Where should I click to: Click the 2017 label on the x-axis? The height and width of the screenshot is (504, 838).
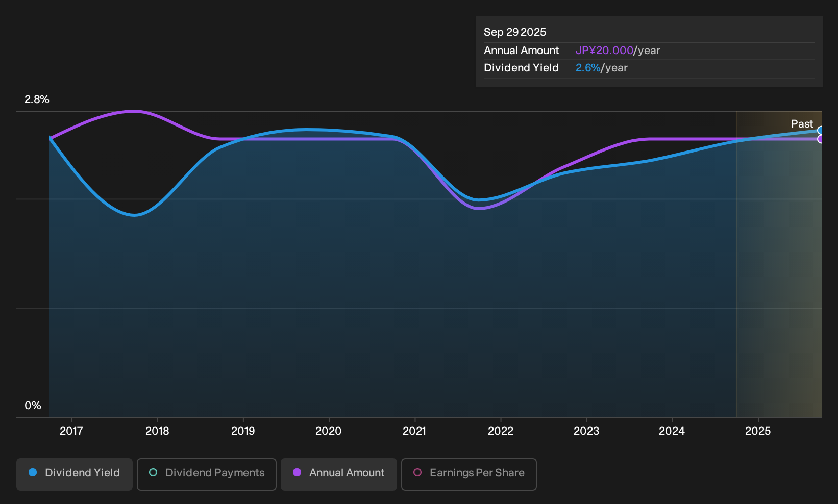71,431
